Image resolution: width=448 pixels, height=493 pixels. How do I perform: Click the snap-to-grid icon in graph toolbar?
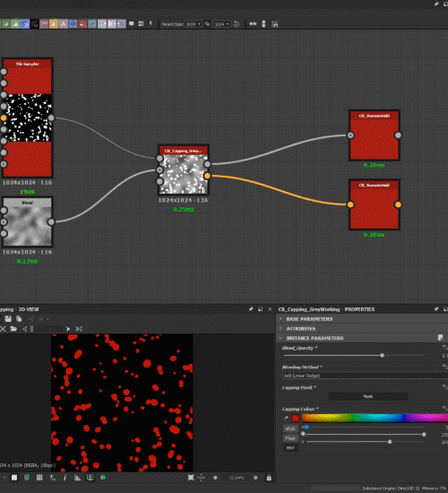[x=274, y=24]
